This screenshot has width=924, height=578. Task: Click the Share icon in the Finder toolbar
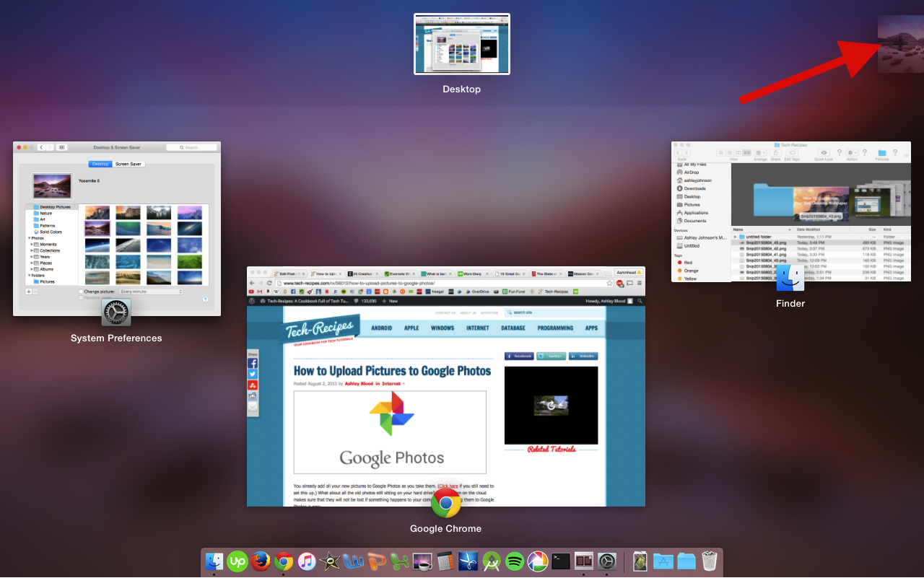[x=776, y=152]
